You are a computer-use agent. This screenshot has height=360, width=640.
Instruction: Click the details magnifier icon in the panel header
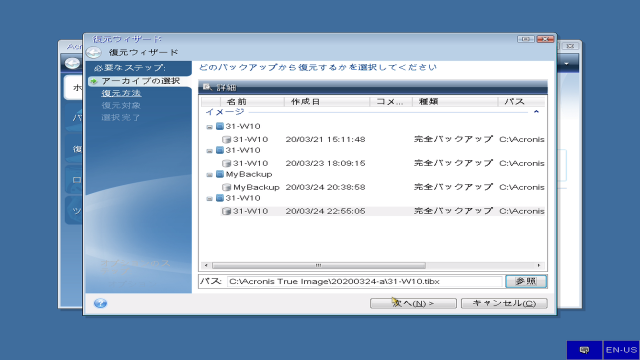pos(207,87)
